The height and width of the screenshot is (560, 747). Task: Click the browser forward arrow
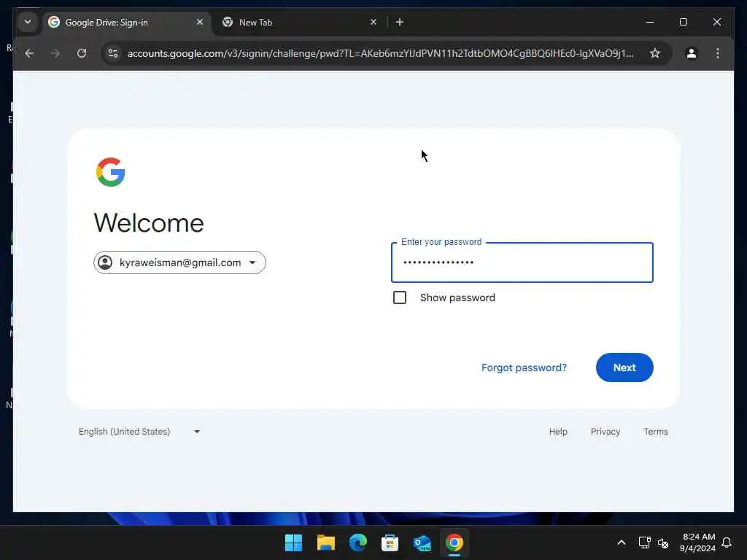coord(55,53)
